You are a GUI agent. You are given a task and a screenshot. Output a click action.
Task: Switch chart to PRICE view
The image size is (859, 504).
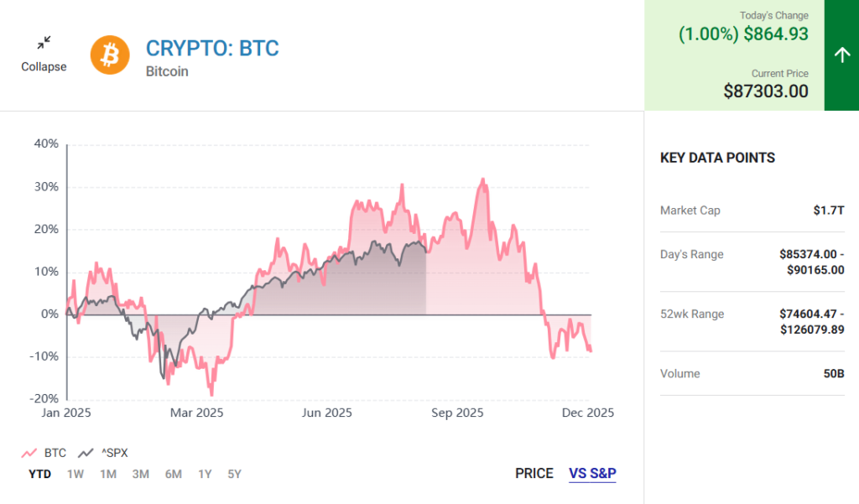pos(534,474)
